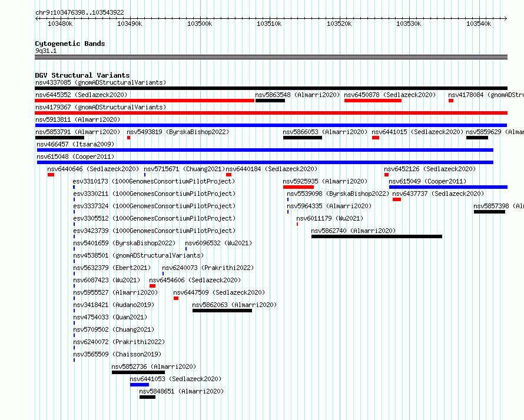The image size is (524, 420).
Task: Click the nsv466457 Itsara2009 label
Action: click(75, 144)
